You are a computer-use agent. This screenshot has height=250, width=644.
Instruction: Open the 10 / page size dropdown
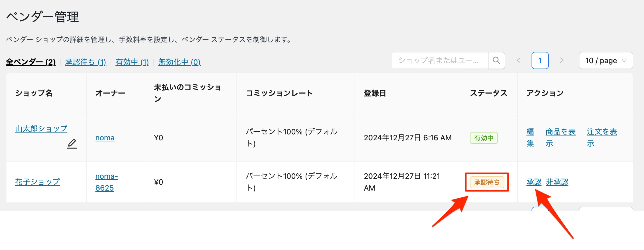pos(606,60)
